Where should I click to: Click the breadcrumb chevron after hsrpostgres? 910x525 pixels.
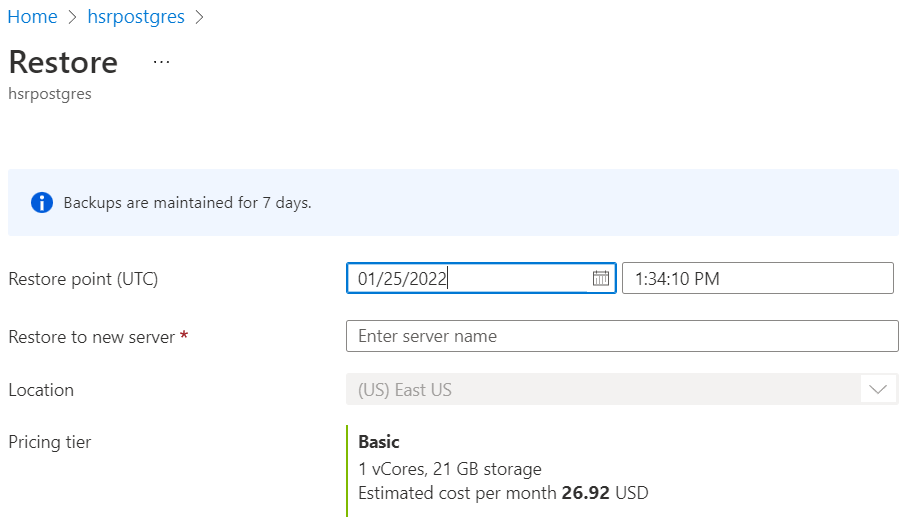coord(200,17)
